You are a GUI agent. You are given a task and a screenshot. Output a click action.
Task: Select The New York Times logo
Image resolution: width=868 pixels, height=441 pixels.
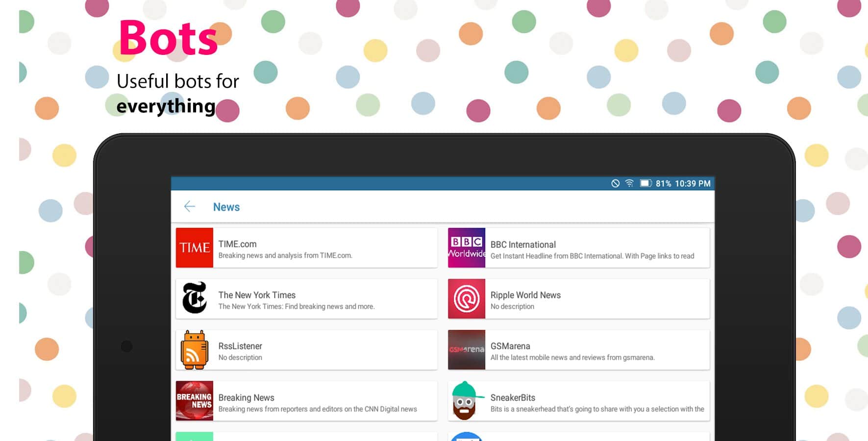tap(195, 298)
